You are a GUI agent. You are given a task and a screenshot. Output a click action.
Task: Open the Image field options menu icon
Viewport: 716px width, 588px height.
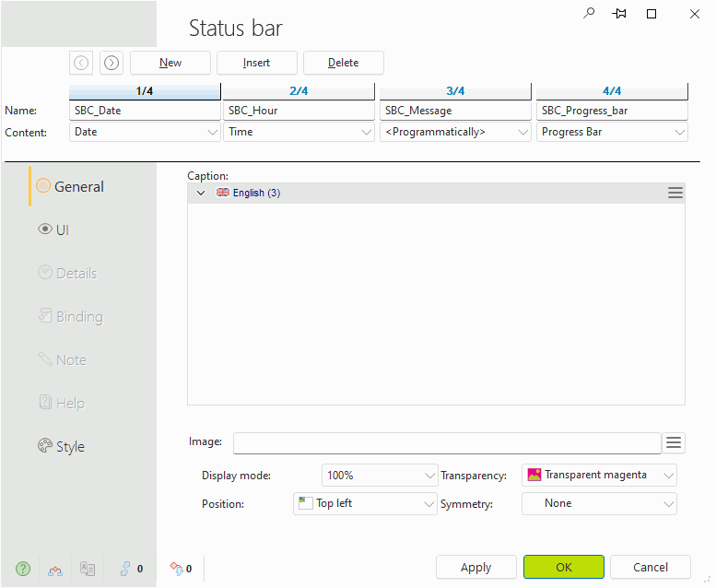[674, 443]
